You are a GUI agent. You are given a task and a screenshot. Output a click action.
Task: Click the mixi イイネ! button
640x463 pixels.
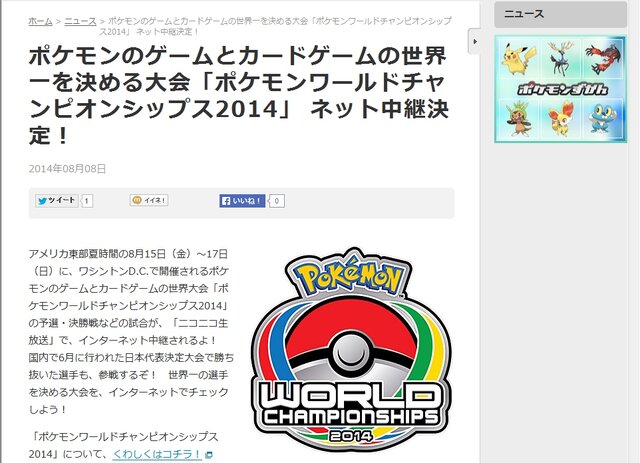(149, 200)
